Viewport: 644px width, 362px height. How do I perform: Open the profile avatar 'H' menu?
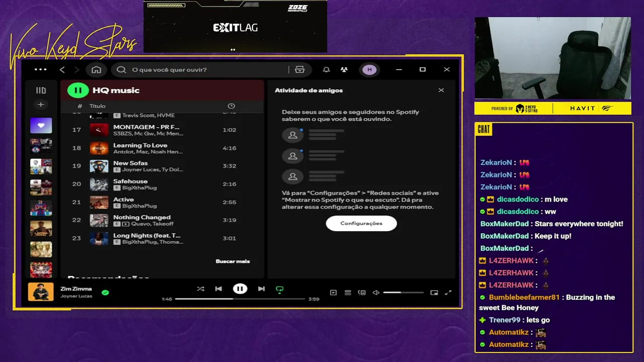pos(370,70)
